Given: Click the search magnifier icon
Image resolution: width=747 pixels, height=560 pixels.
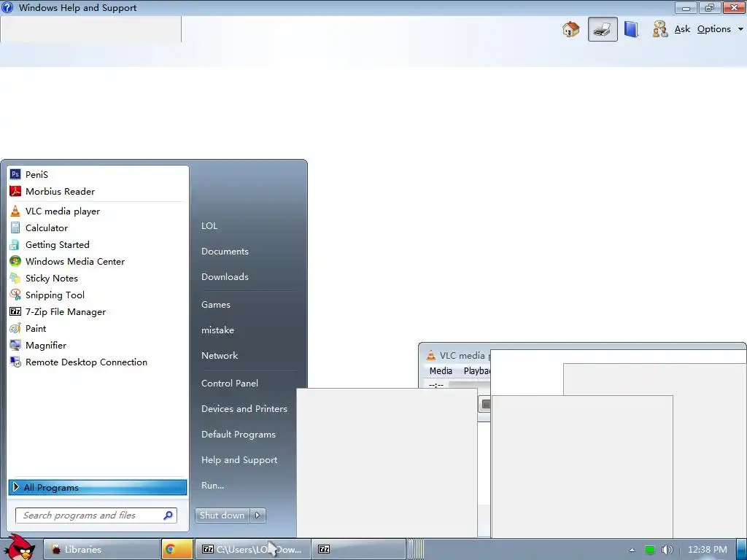Looking at the screenshot, I should (x=168, y=516).
